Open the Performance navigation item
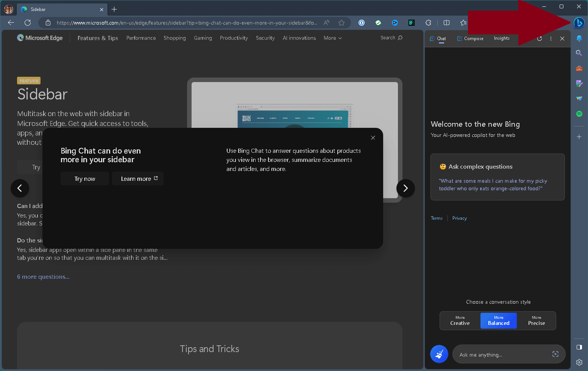The width and height of the screenshot is (588, 371). pyautogui.click(x=141, y=38)
